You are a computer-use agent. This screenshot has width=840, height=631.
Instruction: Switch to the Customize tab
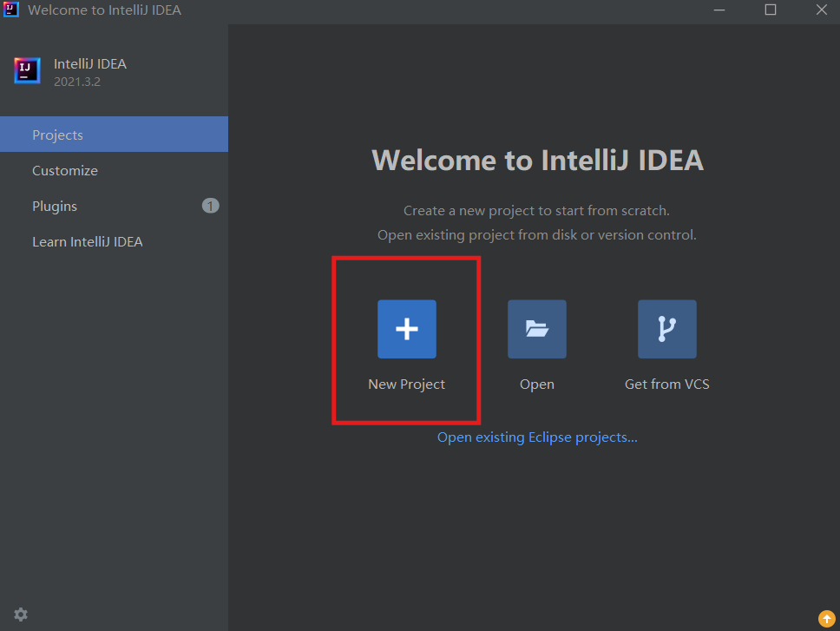tap(114, 170)
